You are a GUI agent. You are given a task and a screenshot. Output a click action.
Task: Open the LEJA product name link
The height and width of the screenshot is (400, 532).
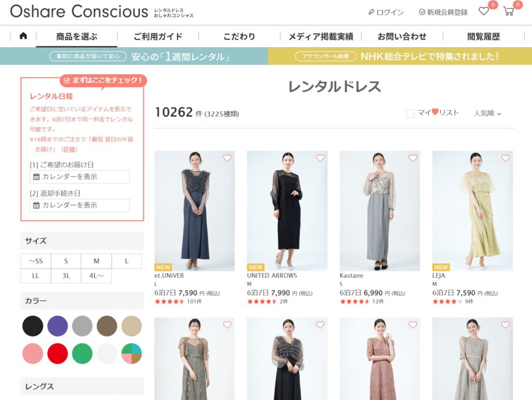click(438, 275)
